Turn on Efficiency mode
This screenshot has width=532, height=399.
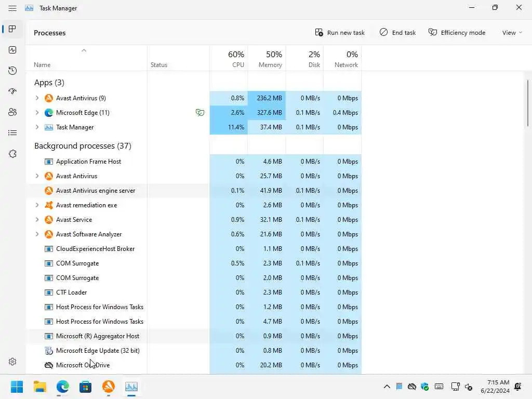[457, 33]
